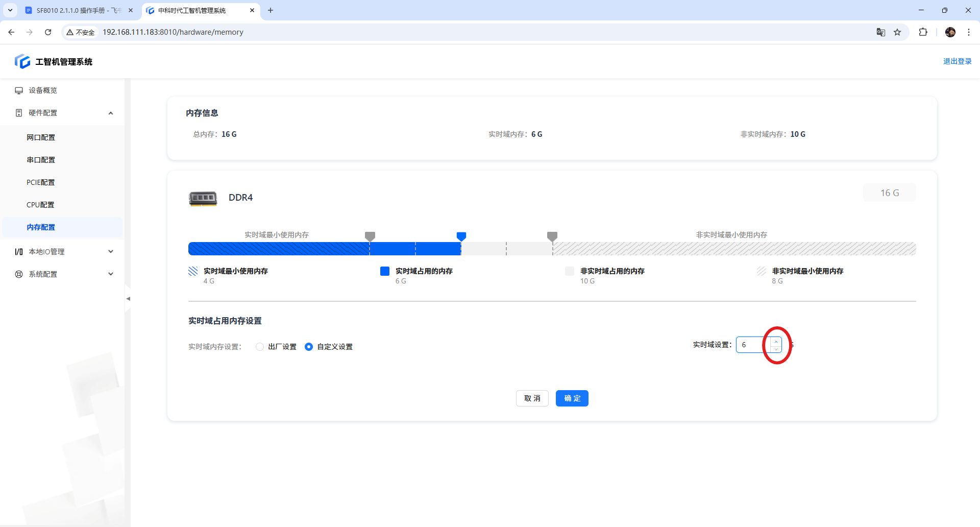Collapse the 硬件配置 menu section
Screen dimensions: 980x527
(111, 113)
